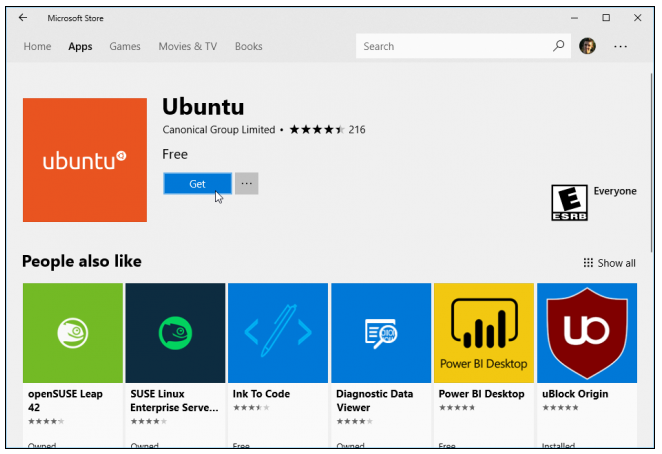Image resolution: width=662 pixels, height=454 pixels.
Task: Open the Books tab
Action: click(x=248, y=46)
